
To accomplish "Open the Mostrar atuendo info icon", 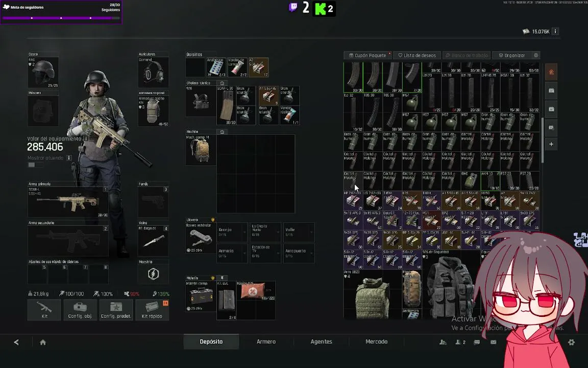I will click(68, 158).
